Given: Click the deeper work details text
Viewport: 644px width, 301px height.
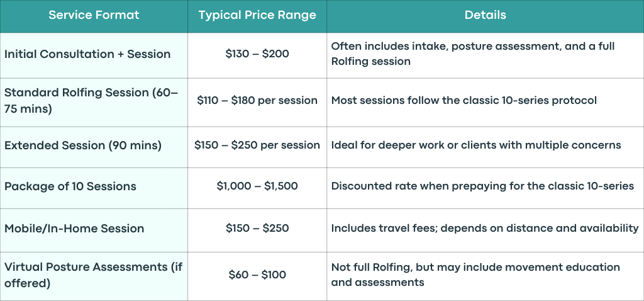Looking at the screenshot, I should point(476,145).
